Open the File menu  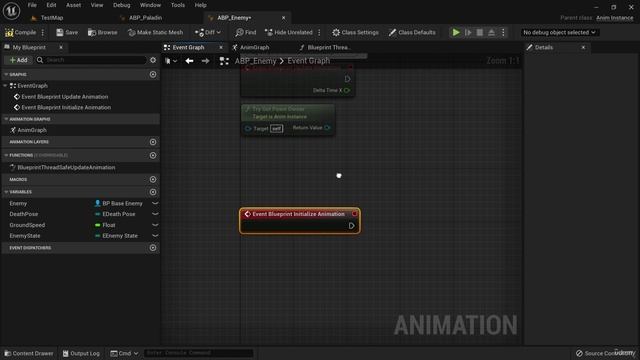32,5
